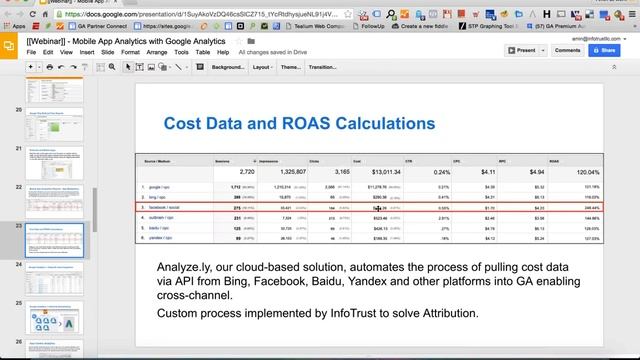Open the 'GA Partner Connect' bookmark

click(x=98, y=26)
